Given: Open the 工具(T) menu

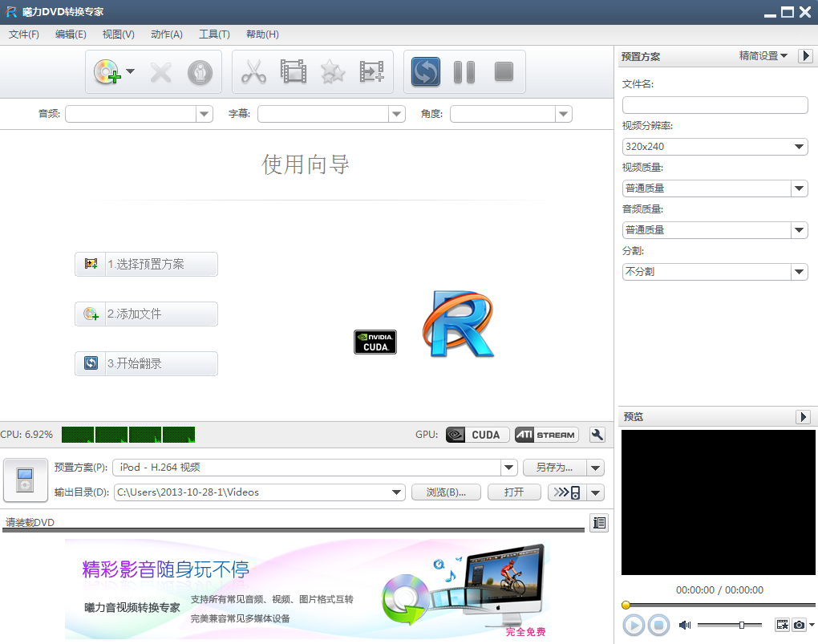Looking at the screenshot, I should coord(214,34).
